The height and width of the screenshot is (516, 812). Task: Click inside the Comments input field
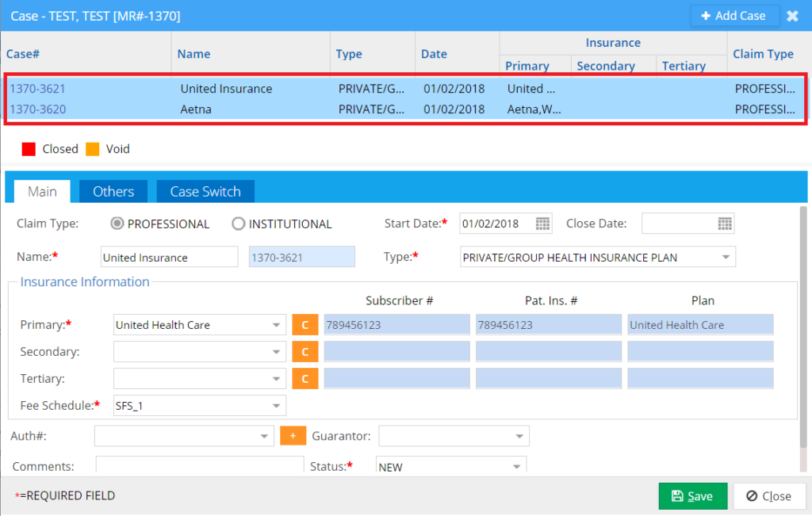198,466
